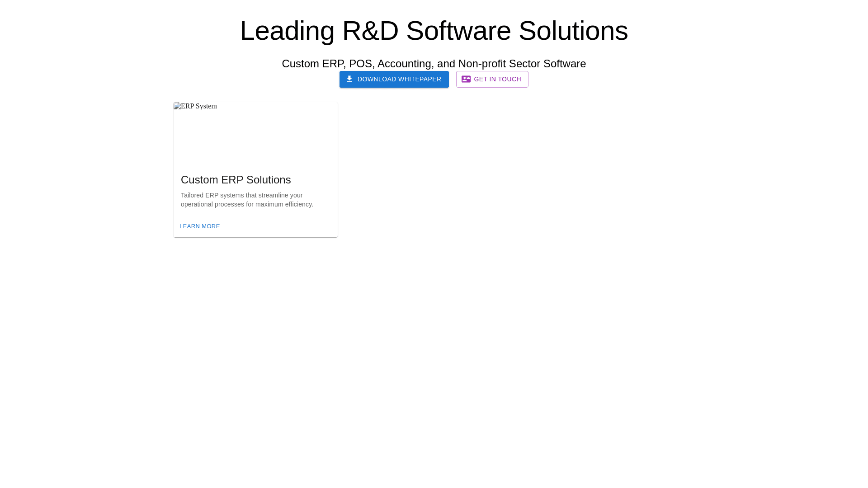Click the word Whitepaper in the blue button
This screenshot has height=488, width=868.
(x=420, y=79)
